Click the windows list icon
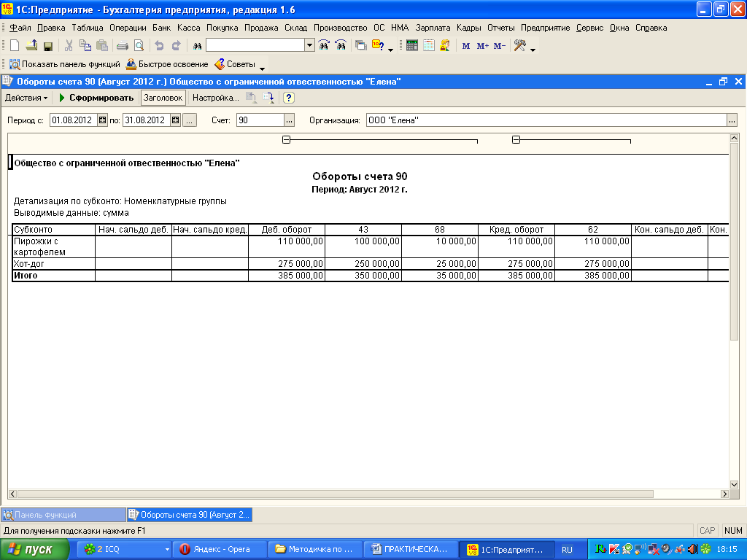 361,46
